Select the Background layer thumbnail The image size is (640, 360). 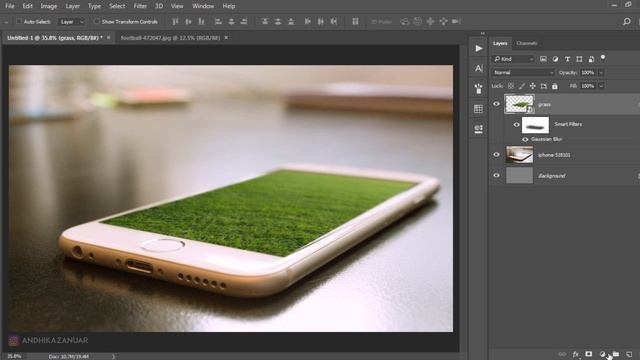click(x=519, y=176)
